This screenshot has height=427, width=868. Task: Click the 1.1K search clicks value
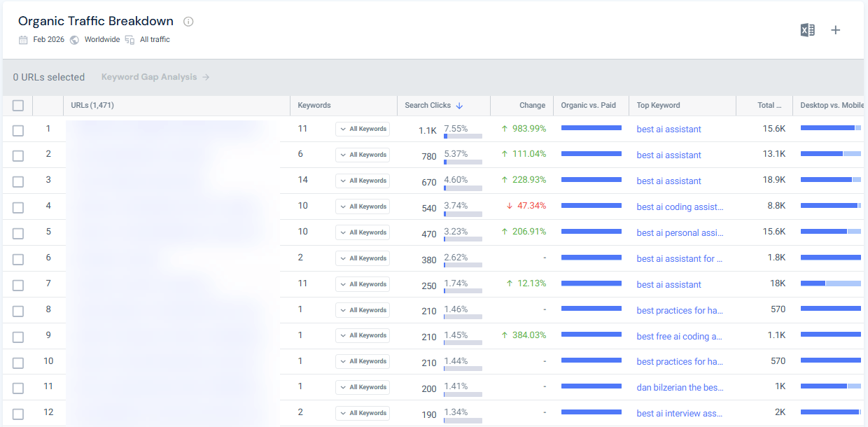428,131
